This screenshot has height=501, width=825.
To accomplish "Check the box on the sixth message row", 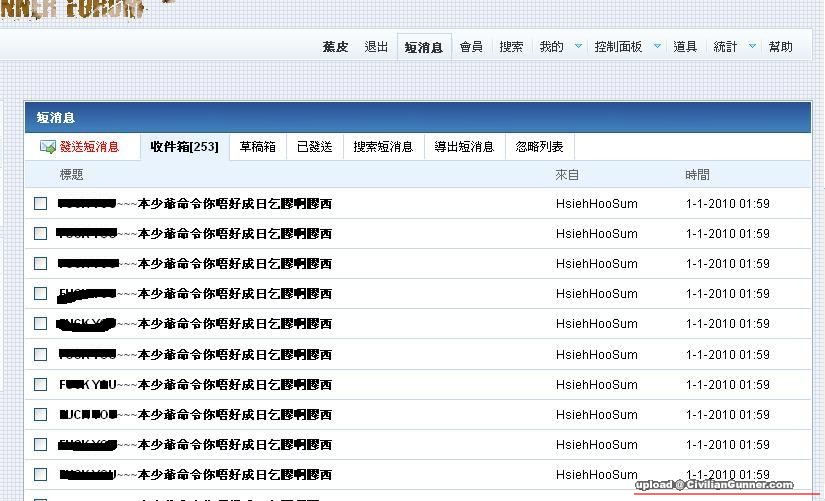I will (x=41, y=354).
